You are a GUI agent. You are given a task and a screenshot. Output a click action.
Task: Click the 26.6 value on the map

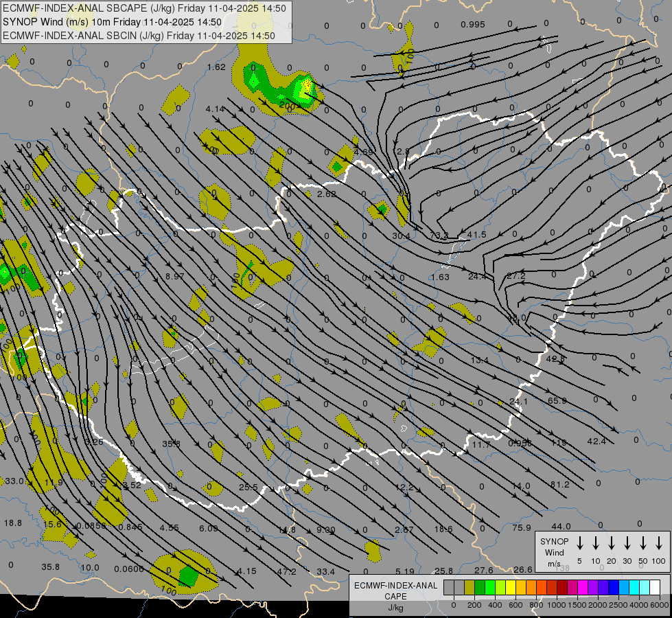click(523, 569)
